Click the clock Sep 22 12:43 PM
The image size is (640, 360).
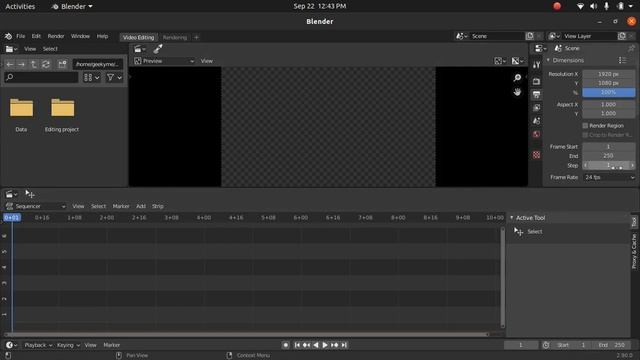tap(320, 6)
